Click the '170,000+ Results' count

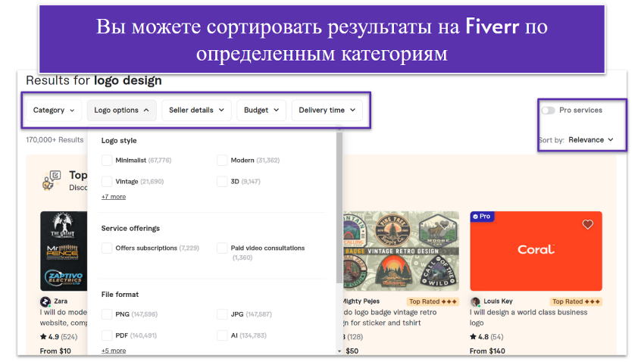[x=55, y=140]
